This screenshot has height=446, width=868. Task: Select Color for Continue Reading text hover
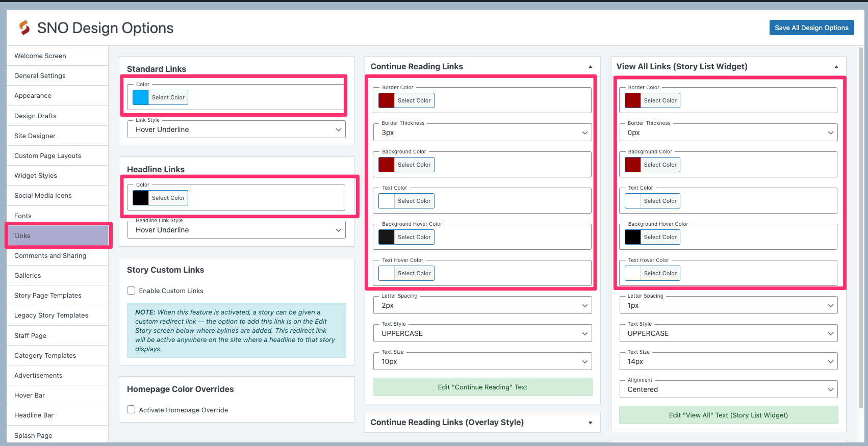414,273
